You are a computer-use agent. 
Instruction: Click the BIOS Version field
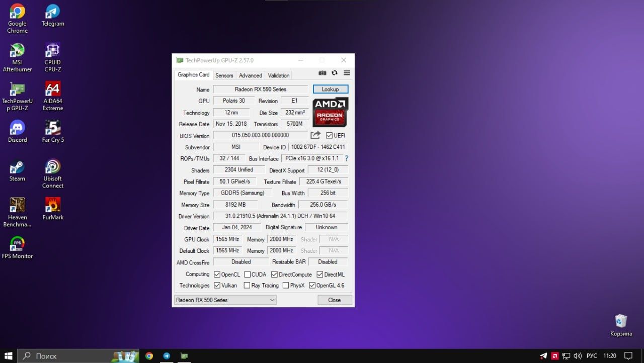tap(261, 135)
